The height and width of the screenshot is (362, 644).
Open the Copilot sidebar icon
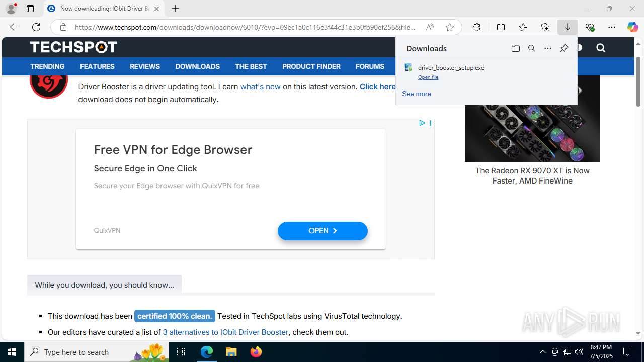pyautogui.click(x=632, y=27)
